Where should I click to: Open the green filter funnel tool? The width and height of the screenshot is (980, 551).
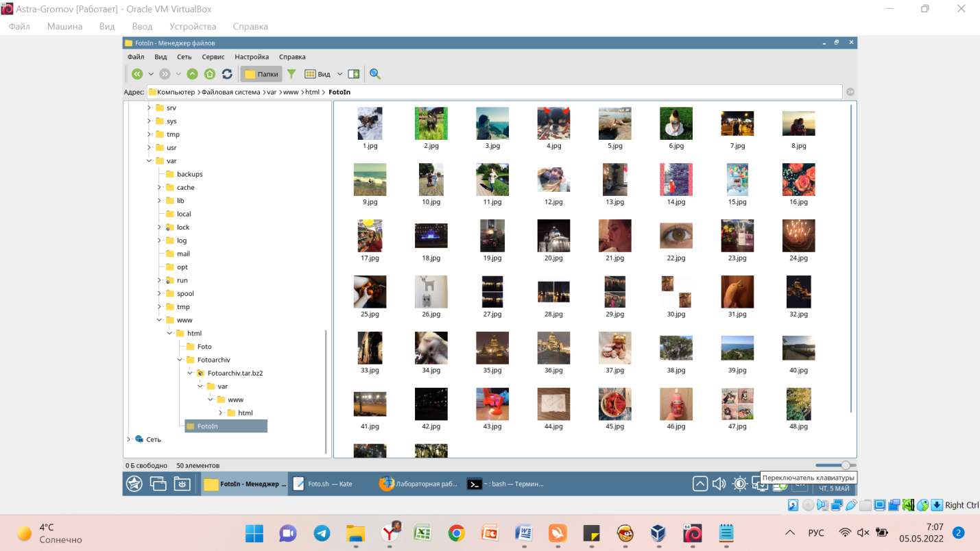pyautogui.click(x=291, y=74)
